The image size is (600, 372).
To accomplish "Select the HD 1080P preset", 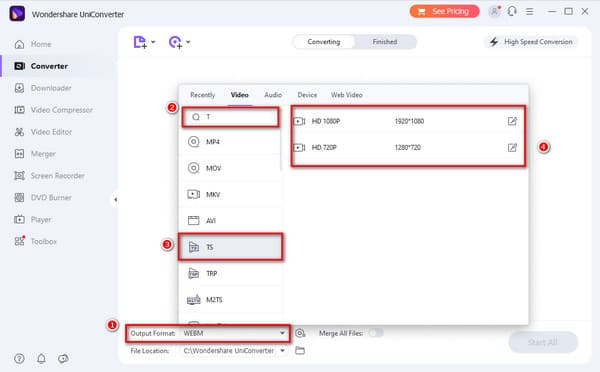I will pos(408,121).
